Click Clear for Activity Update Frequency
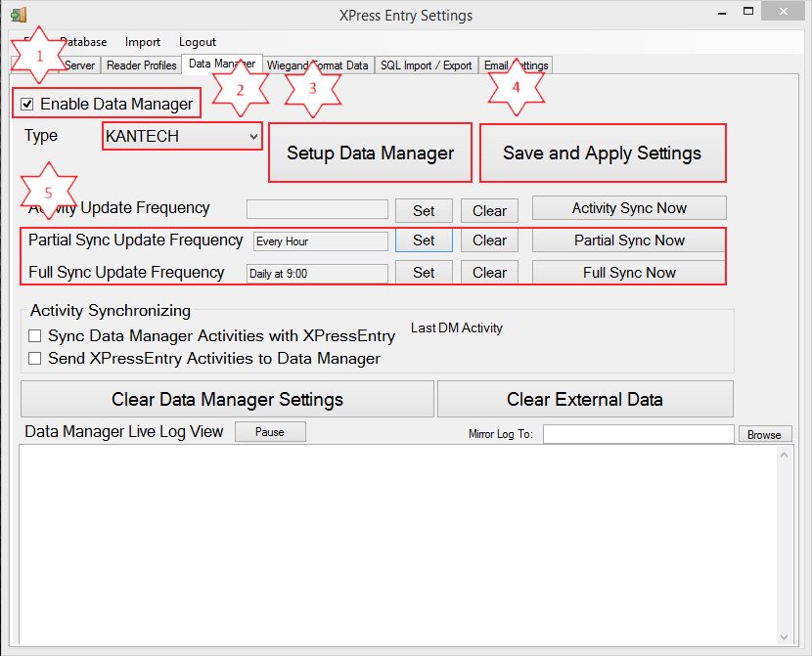The image size is (812, 656). tap(489, 210)
